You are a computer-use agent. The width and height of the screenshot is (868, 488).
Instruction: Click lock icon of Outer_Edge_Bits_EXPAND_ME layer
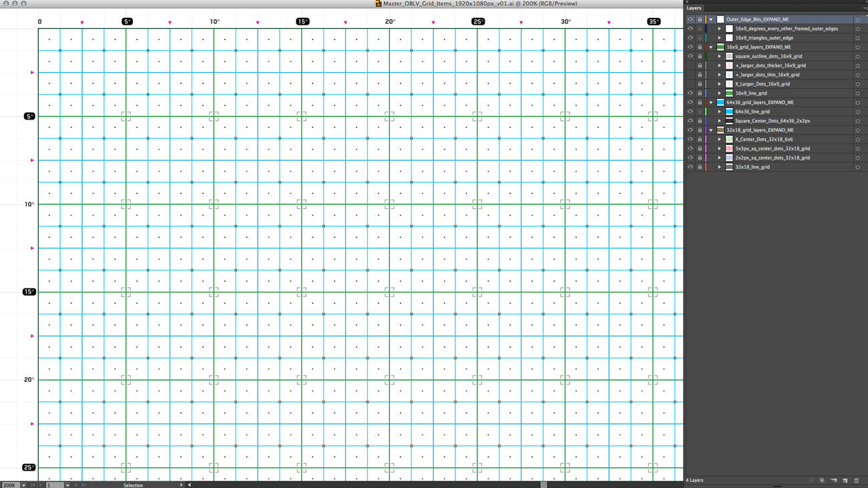(700, 19)
